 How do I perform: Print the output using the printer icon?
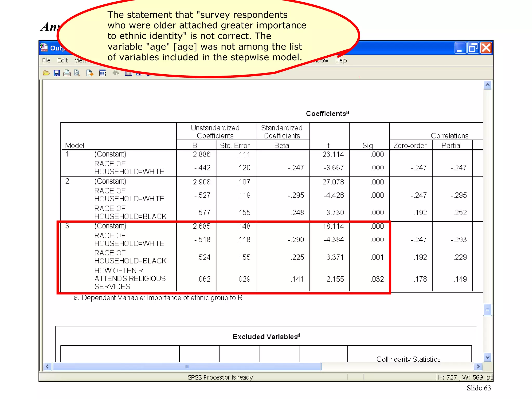[67, 73]
